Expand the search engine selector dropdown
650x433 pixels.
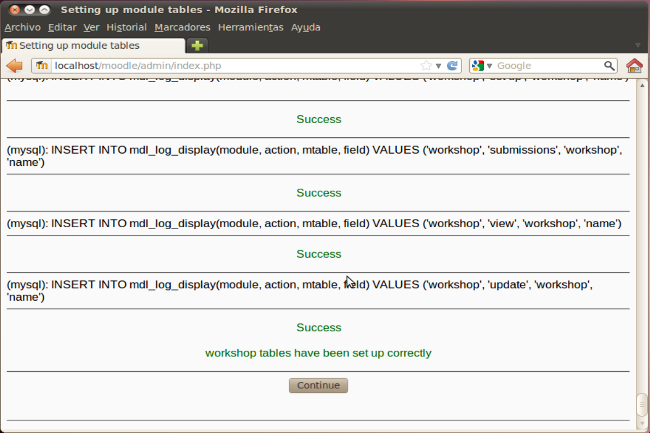pos(489,66)
